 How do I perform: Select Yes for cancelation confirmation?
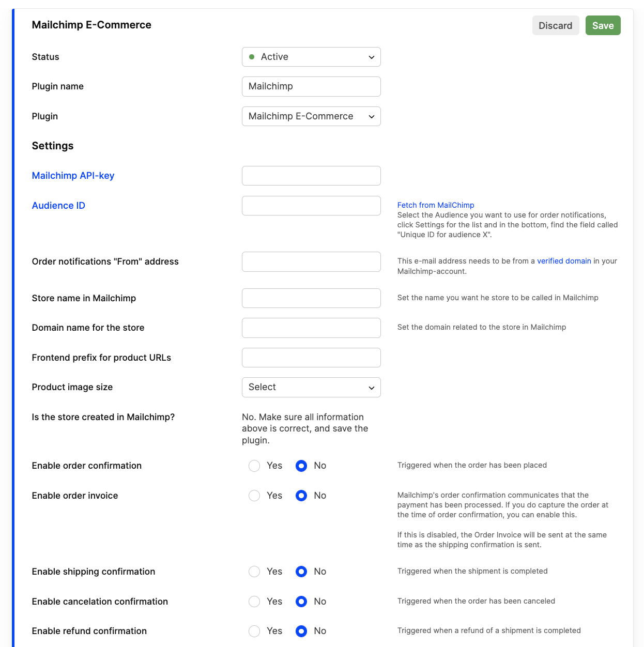pyautogui.click(x=254, y=602)
